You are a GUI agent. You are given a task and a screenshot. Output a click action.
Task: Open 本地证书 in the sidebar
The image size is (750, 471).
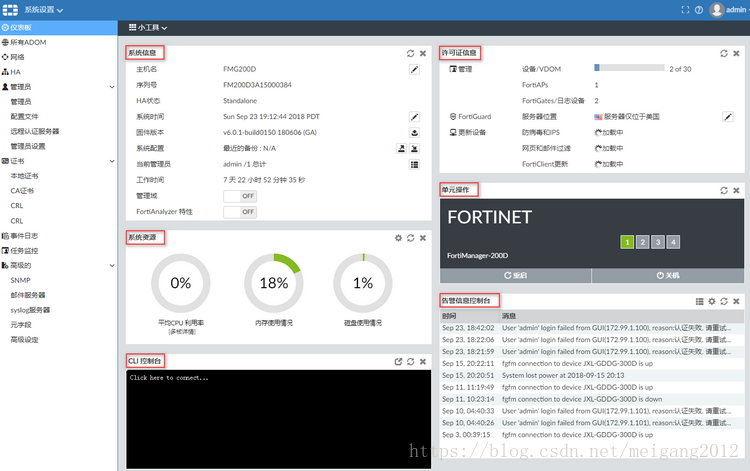(x=24, y=176)
